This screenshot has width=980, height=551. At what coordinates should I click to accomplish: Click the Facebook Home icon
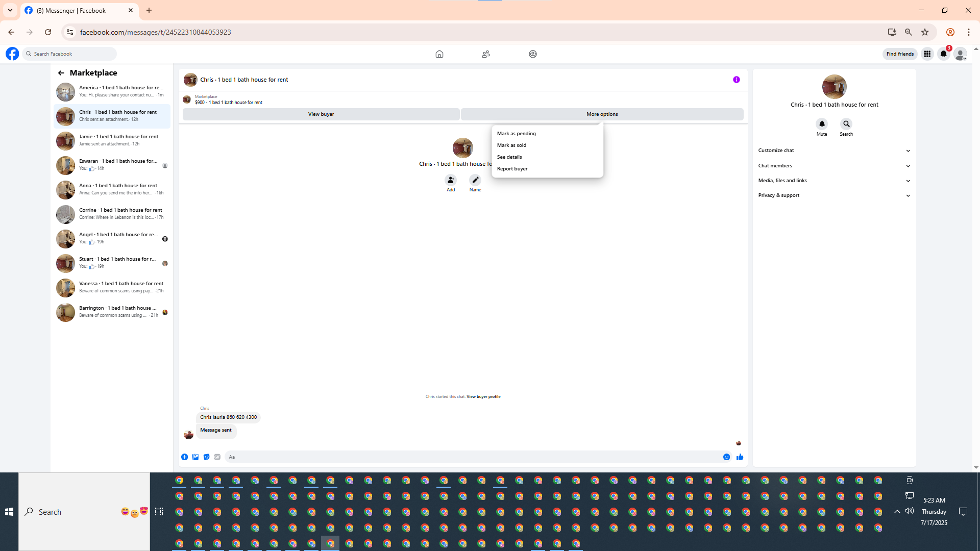point(439,54)
